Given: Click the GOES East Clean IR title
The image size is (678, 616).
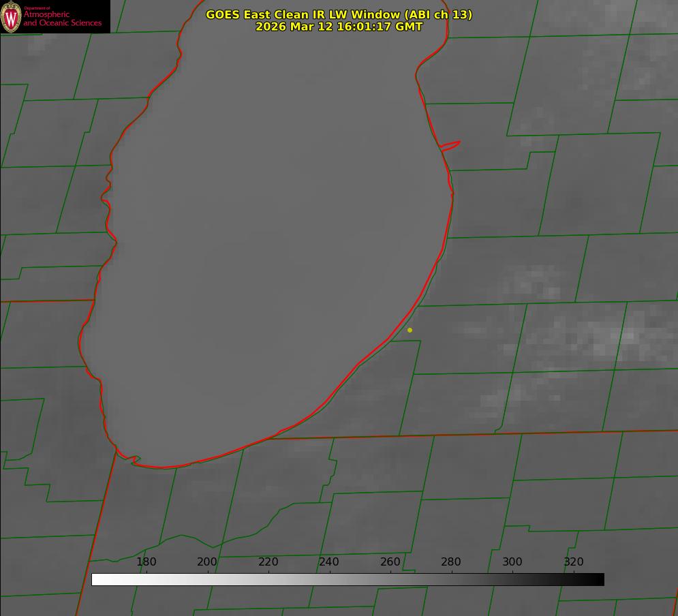Looking at the screenshot, I should click(x=339, y=14).
